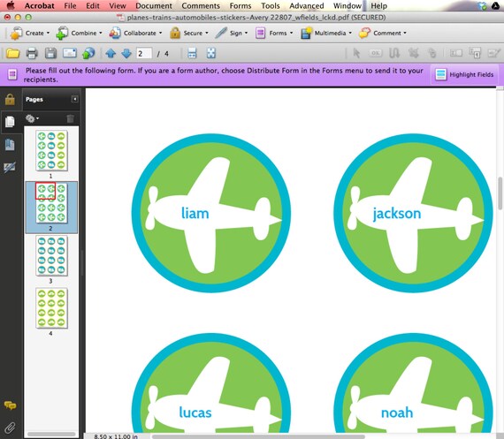504x439 pixels.
Task: Open the Acrobat application menu
Action: coord(39,6)
